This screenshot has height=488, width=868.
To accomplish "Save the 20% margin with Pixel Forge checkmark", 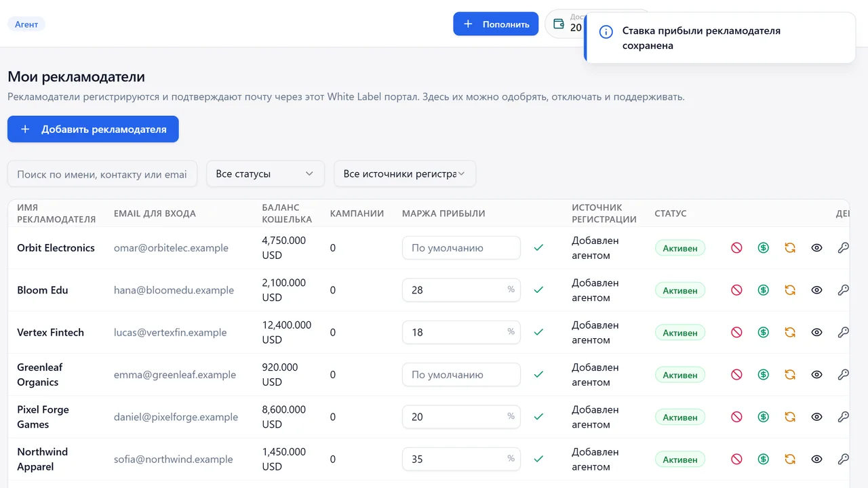I will click(x=538, y=417).
